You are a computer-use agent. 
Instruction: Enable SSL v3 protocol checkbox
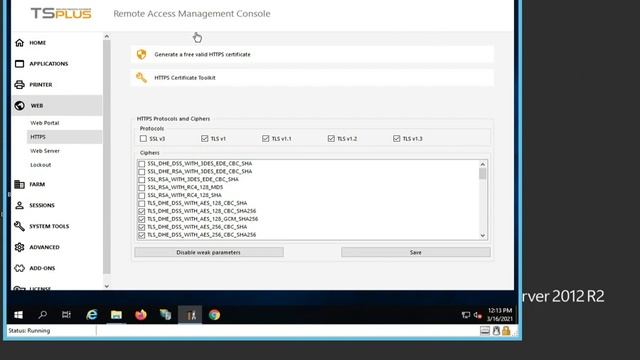pyautogui.click(x=143, y=139)
